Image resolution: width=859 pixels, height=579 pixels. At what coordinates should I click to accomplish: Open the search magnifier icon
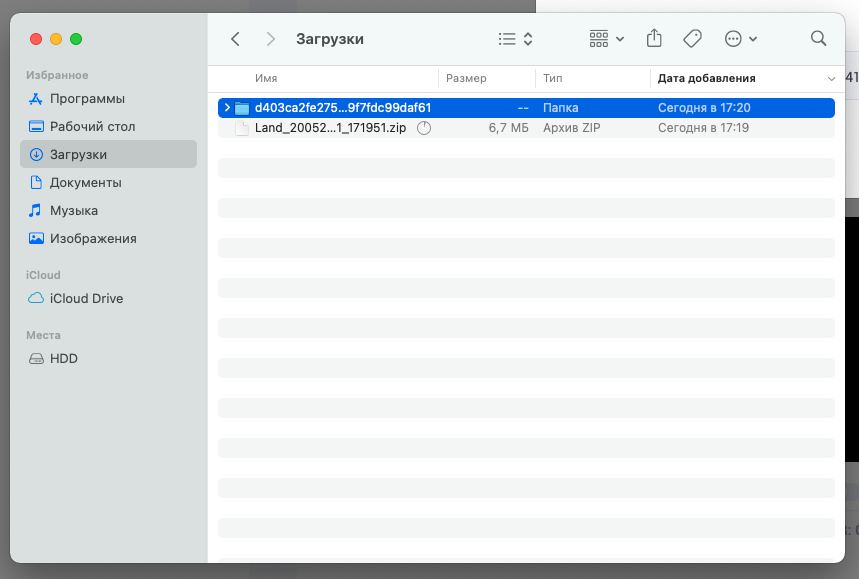click(818, 39)
